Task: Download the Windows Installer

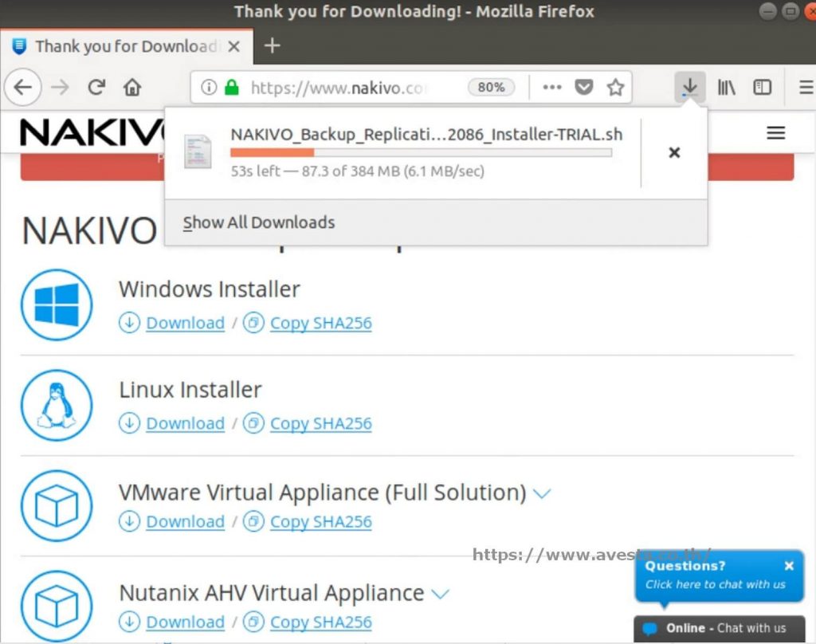Action: [x=185, y=323]
